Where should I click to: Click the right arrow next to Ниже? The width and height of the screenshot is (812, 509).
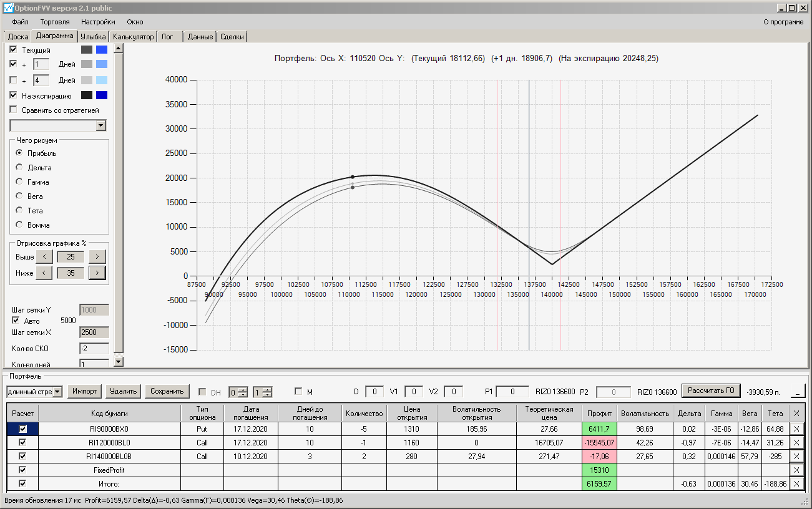[97, 273]
